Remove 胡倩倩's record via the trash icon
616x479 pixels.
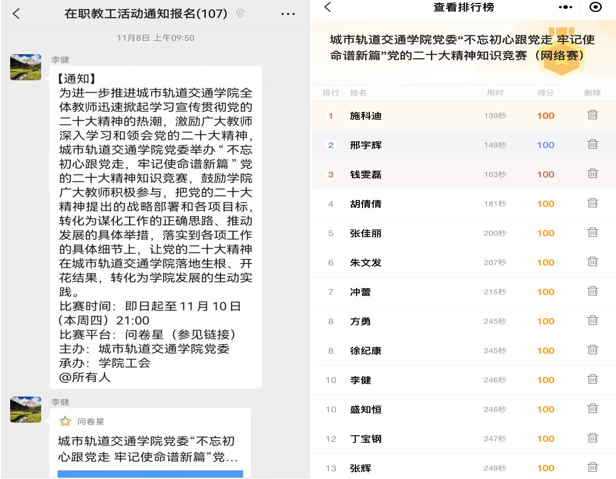[x=592, y=203]
